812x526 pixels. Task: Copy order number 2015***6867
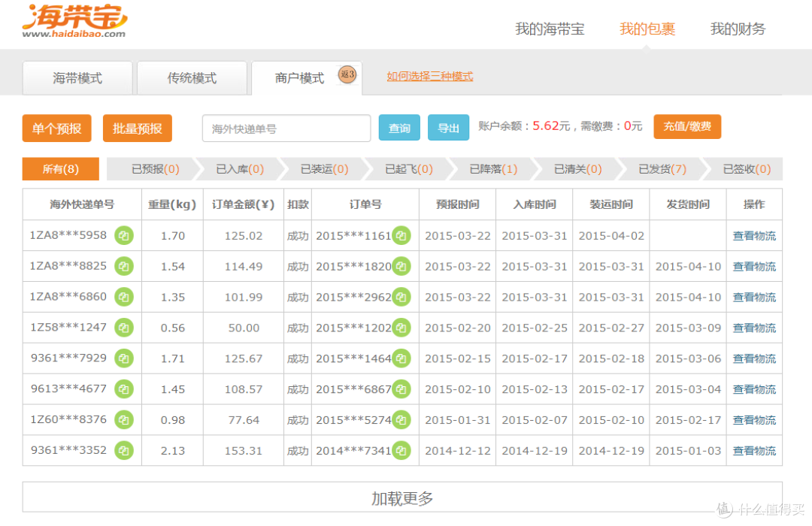(401, 388)
